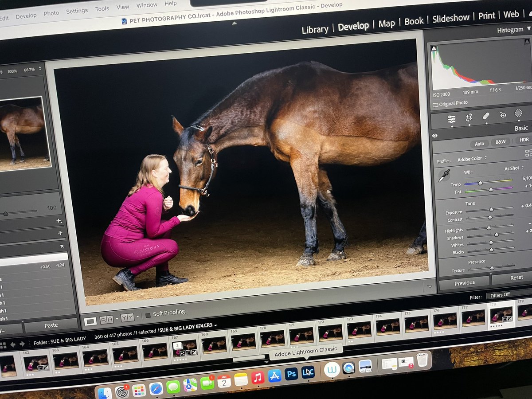Toggle shadow clipping triangle in Histogram

(434, 48)
